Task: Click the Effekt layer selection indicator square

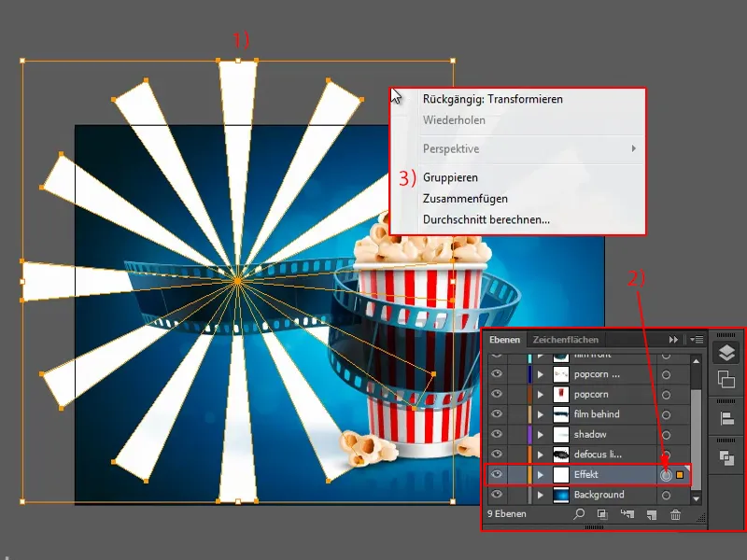Action: click(x=680, y=475)
